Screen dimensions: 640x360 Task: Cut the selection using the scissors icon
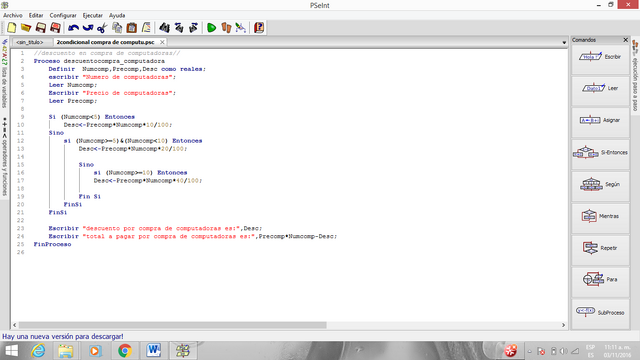pyautogui.click(x=102, y=28)
